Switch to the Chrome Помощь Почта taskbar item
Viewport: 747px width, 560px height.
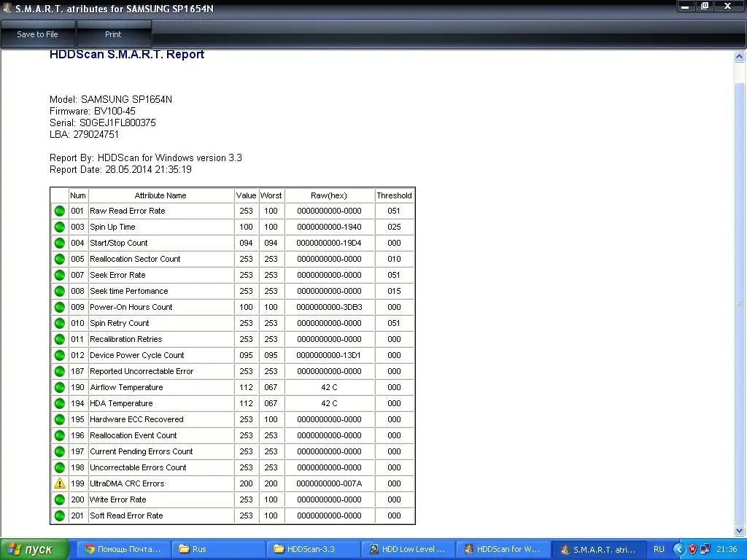point(123,549)
